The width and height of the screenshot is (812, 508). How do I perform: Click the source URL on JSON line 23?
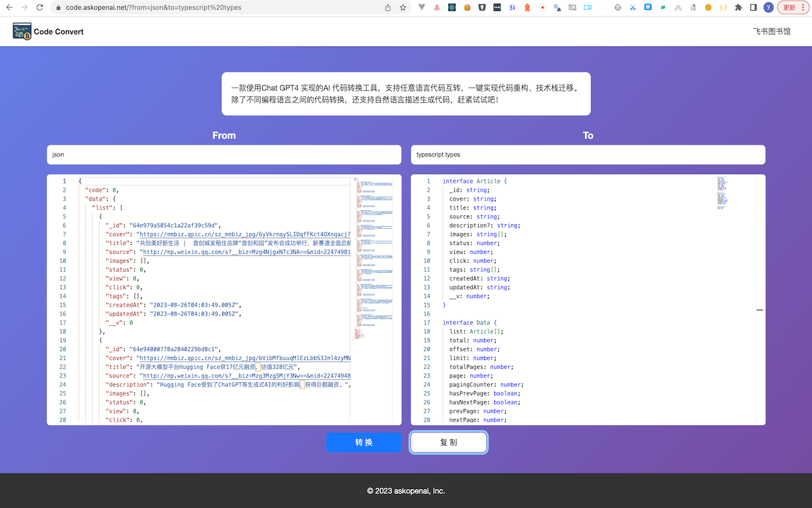pyautogui.click(x=246, y=376)
